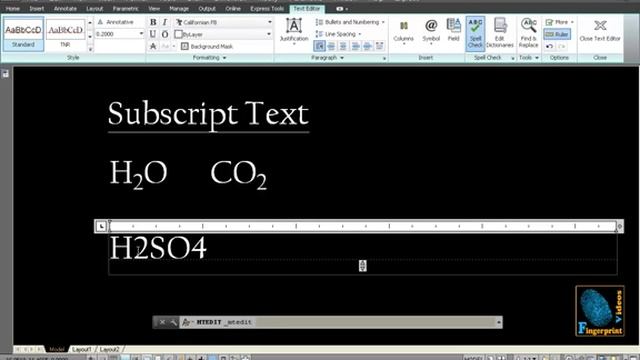Expand the text style gallery list
Image resolution: width=640 pixels, height=360 pixels.
(x=90, y=48)
